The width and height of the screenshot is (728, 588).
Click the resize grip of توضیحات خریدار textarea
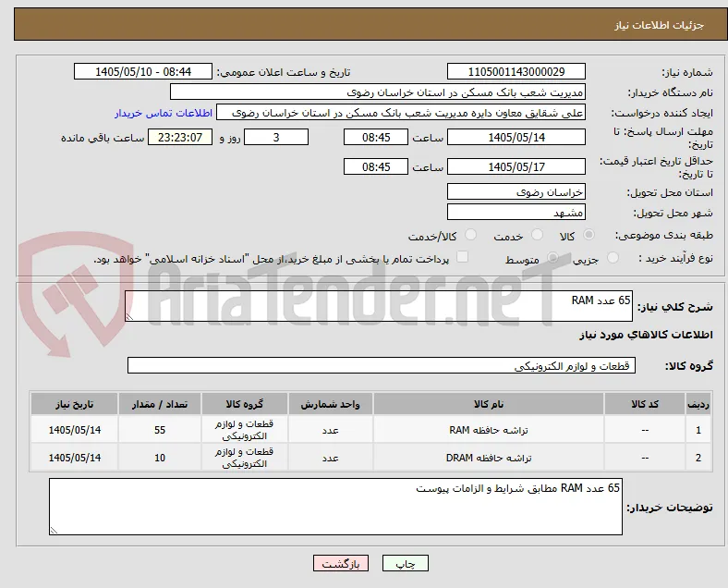[x=54, y=530]
